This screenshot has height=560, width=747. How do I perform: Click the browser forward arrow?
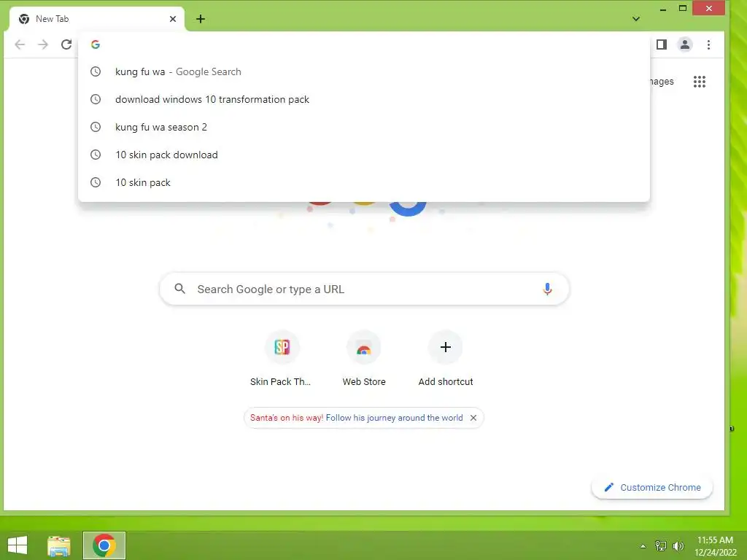click(43, 44)
